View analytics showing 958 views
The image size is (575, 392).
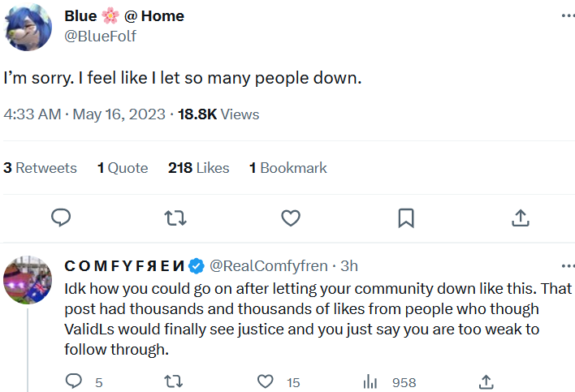coord(370,381)
